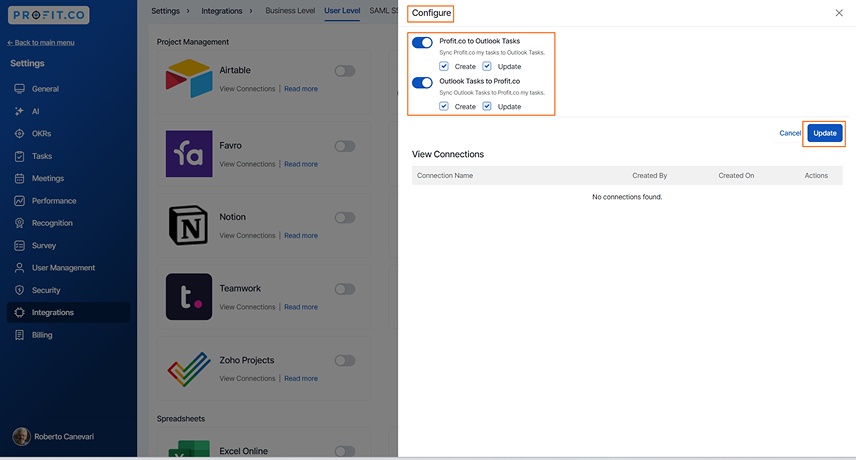Screen dimensions: 856x460
Task: Open Billing settings in sidebar
Action: click(42, 335)
